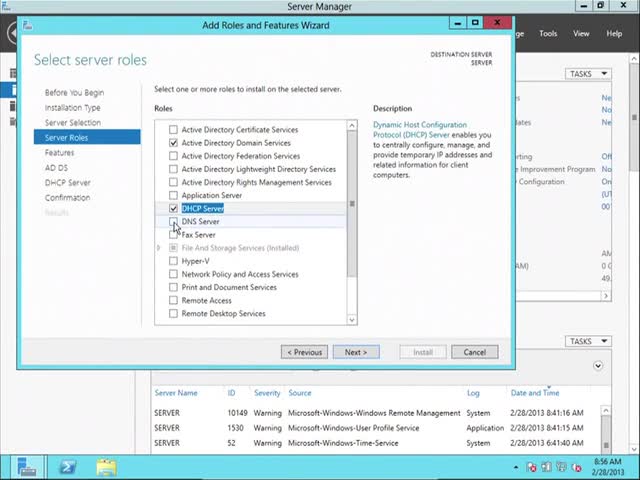Check Network Policy and Access Services
Screen dimensions: 640x480
[x=173, y=274]
